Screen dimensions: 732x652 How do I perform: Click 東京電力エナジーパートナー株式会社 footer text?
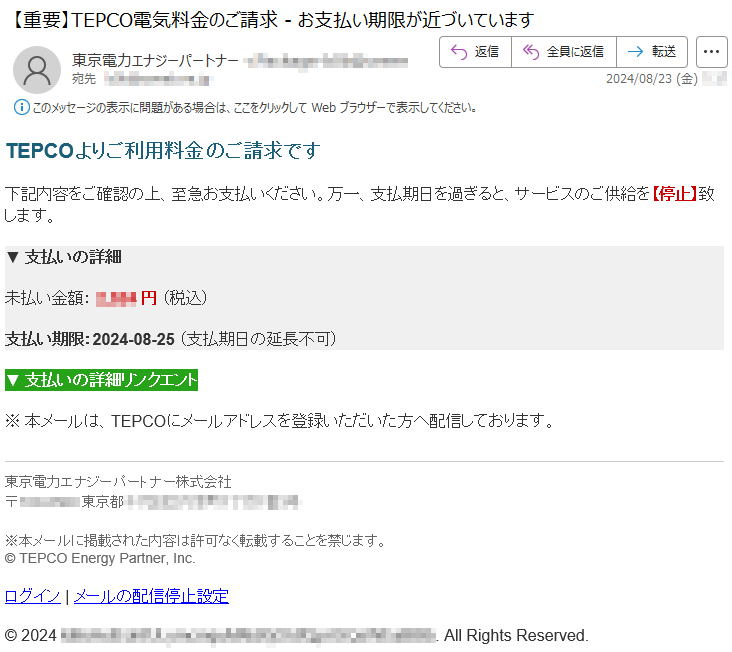[118, 482]
